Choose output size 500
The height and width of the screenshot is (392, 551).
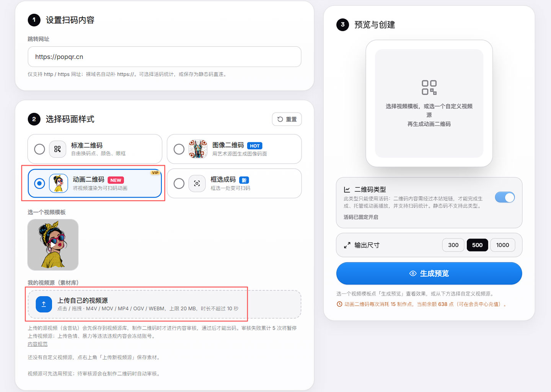(477, 245)
